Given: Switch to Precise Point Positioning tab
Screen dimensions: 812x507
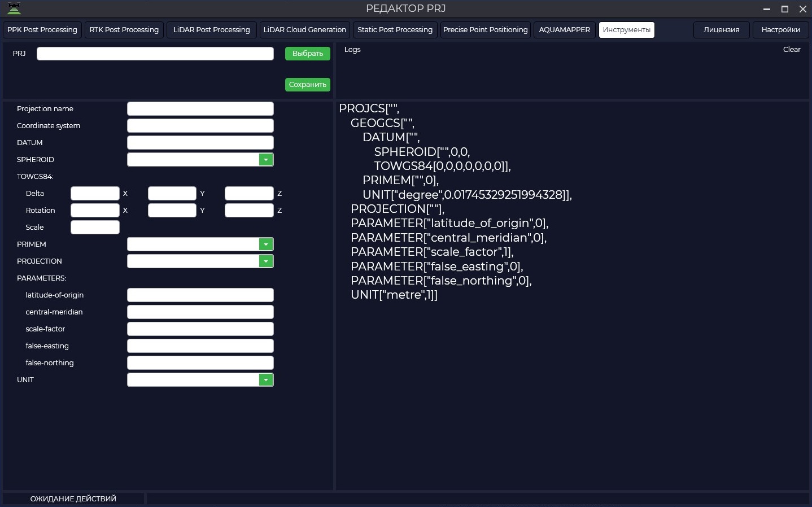Looking at the screenshot, I should [x=486, y=30].
